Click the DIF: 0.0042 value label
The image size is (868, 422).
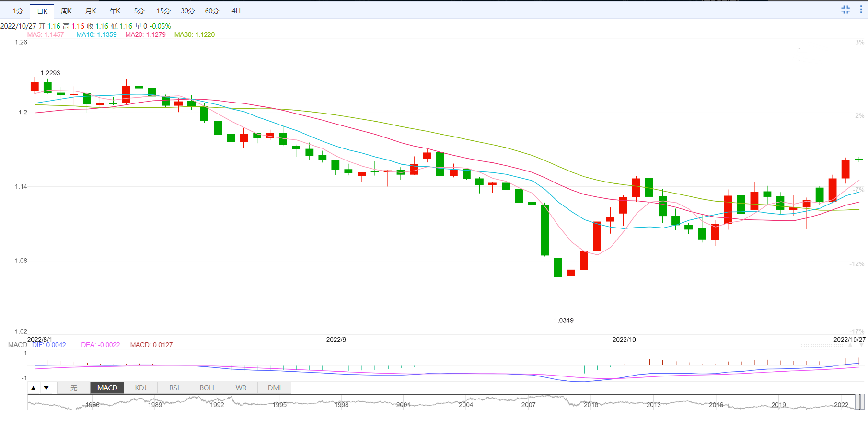point(49,345)
